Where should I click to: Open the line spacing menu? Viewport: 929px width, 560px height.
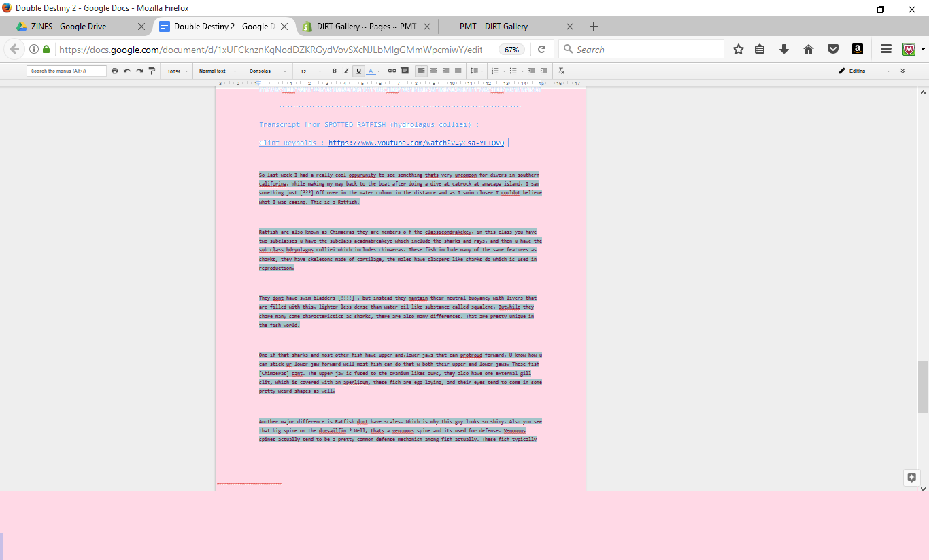477,71
